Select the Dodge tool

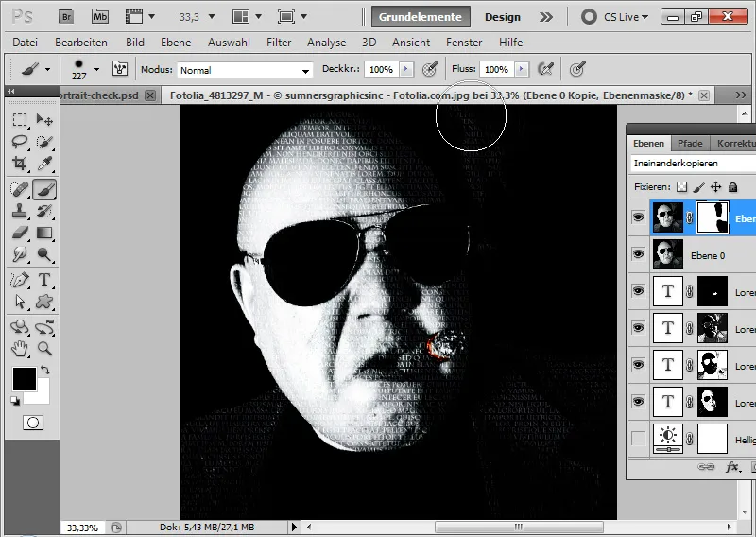point(44,253)
